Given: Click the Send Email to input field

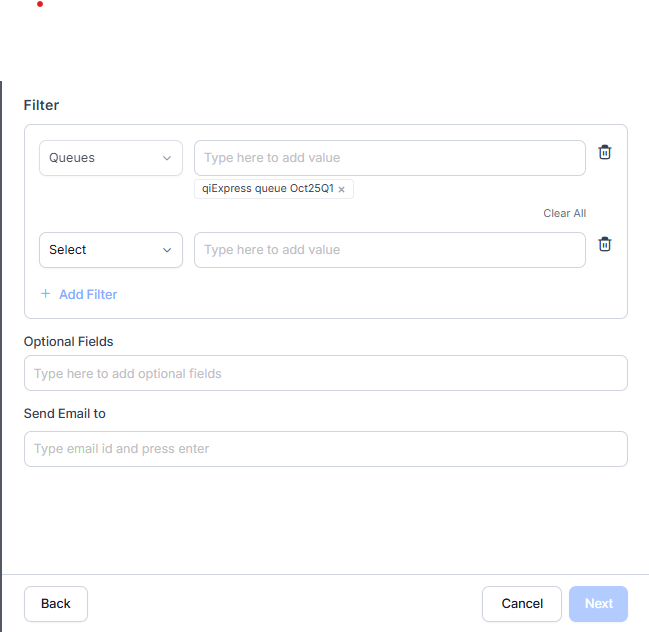Looking at the screenshot, I should point(325,449).
